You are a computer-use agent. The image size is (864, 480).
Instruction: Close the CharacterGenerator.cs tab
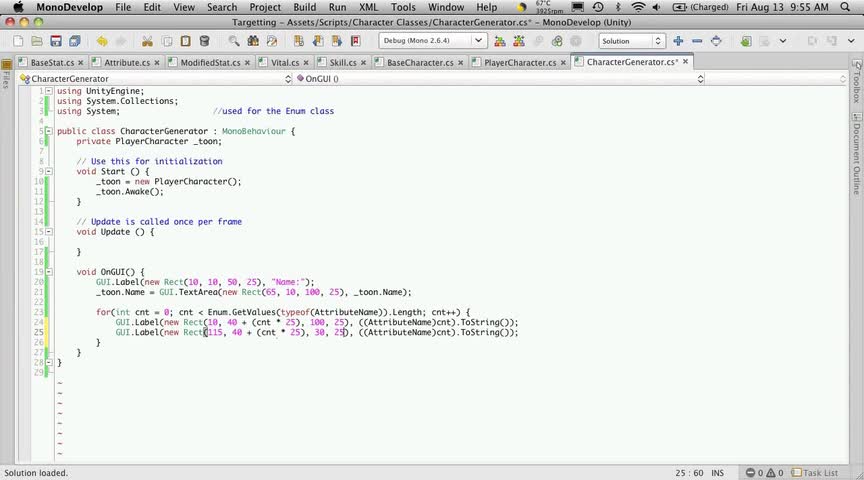coord(685,62)
